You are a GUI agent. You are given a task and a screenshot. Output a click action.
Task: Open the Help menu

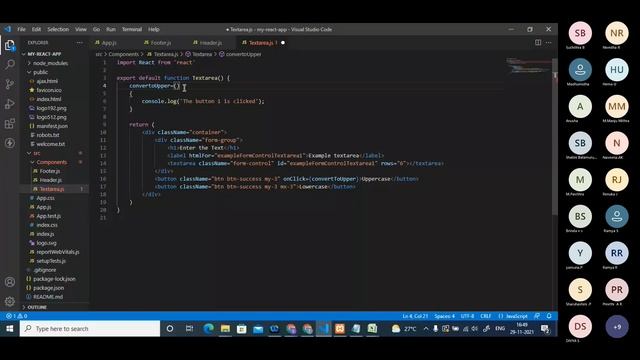pyautogui.click(x=153, y=29)
